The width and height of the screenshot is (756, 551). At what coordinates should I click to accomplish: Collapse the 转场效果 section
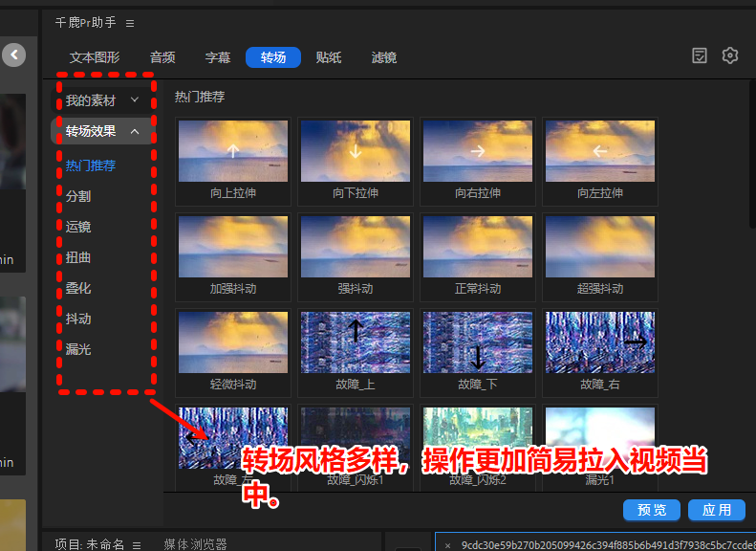101,131
